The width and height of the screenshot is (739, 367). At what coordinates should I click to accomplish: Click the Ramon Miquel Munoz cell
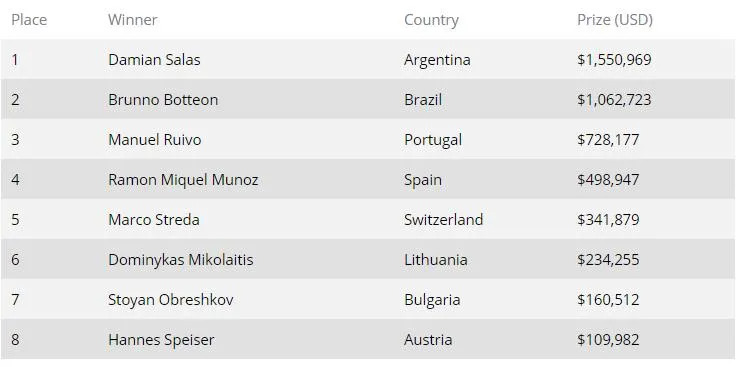tap(183, 180)
